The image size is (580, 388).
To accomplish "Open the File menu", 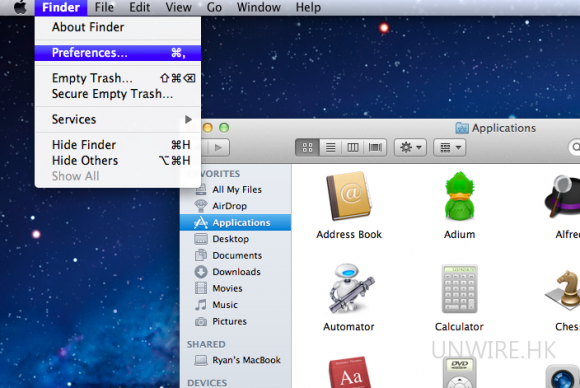I will [x=104, y=7].
